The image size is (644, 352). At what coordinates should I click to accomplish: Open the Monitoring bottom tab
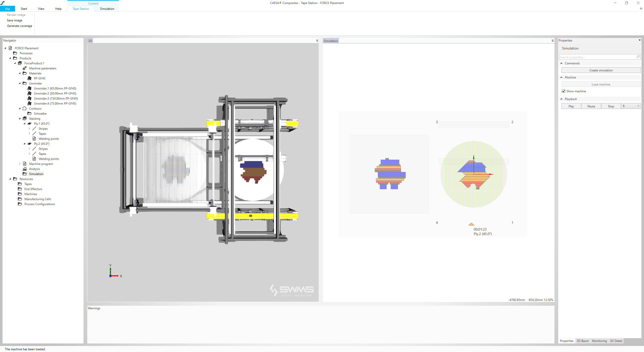(599, 341)
